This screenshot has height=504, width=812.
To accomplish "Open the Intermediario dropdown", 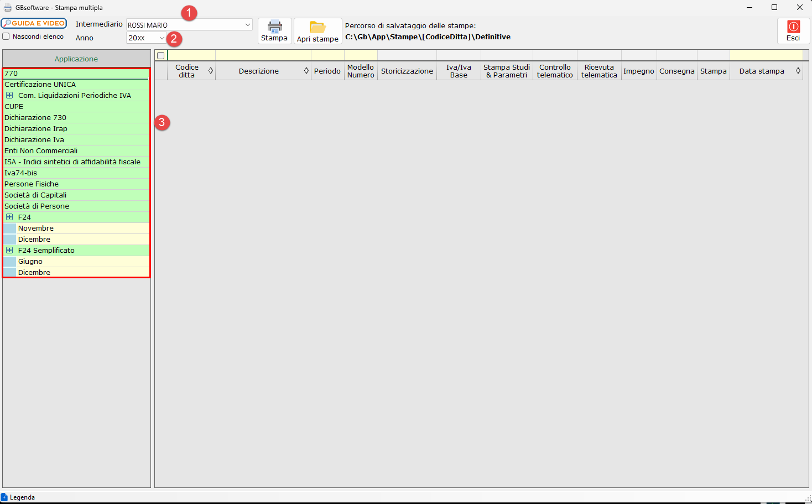I will [x=247, y=25].
